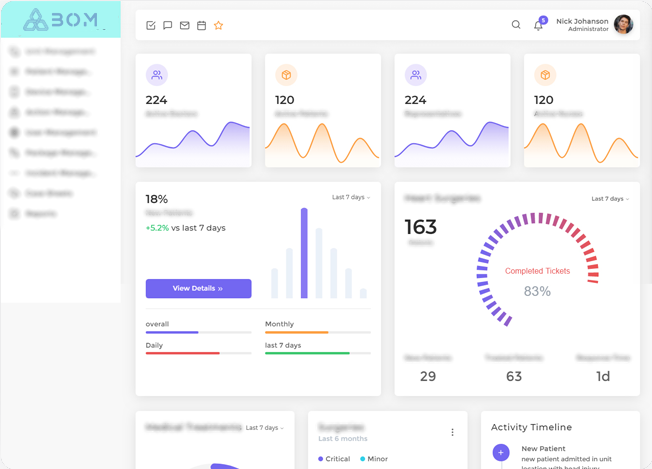This screenshot has width=652, height=469.
Task: Click the plus icon beside New Patient activity
Action: 501,453
